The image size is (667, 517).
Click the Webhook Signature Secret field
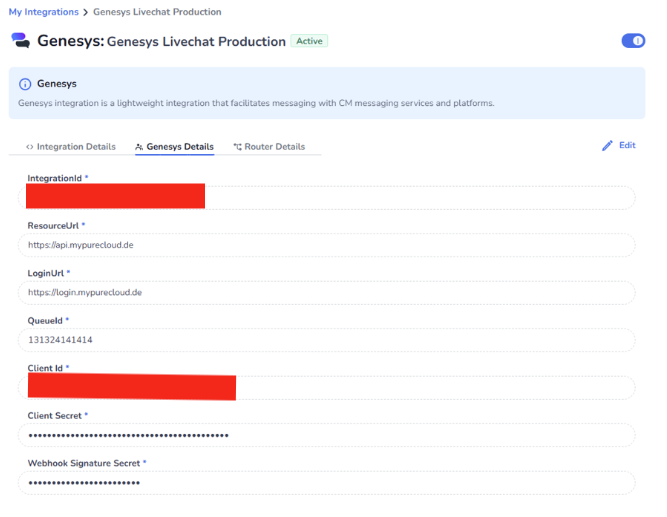(x=326, y=483)
